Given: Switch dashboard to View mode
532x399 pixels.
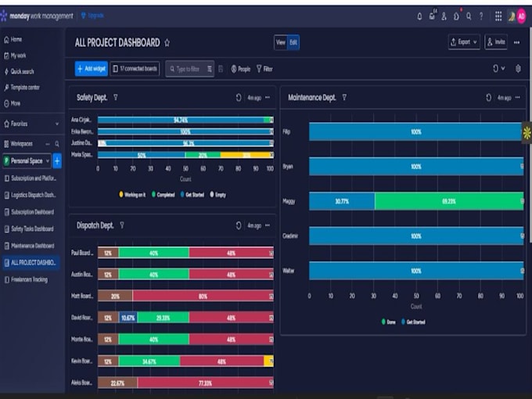Looking at the screenshot, I should pos(281,42).
